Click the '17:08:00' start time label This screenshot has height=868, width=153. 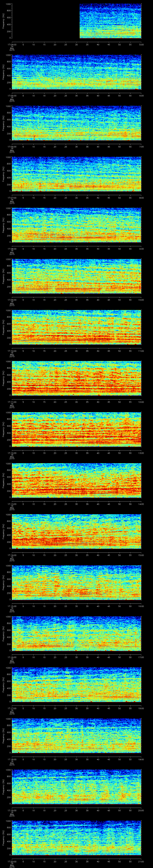(12, 249)
